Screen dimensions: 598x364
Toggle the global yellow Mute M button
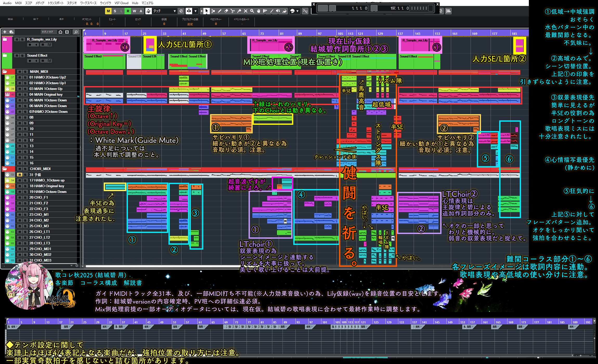click(108, 11)
